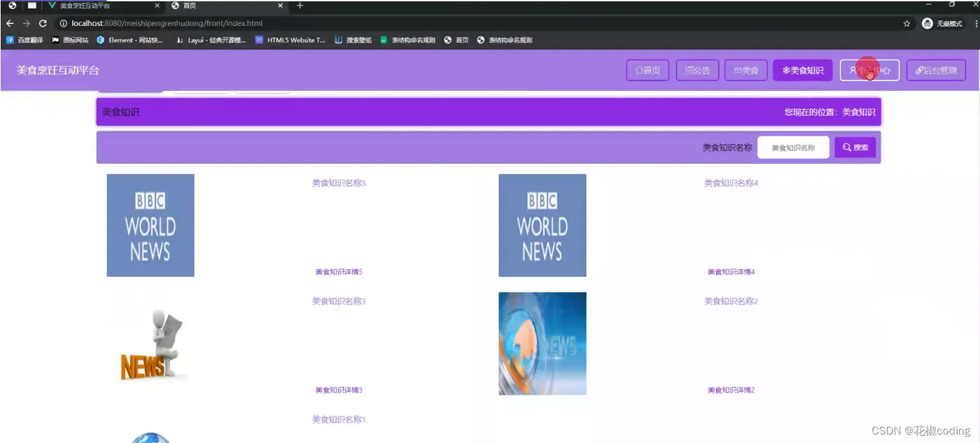
Task: Open the 公告 navigation item
Action: [697, 70]
